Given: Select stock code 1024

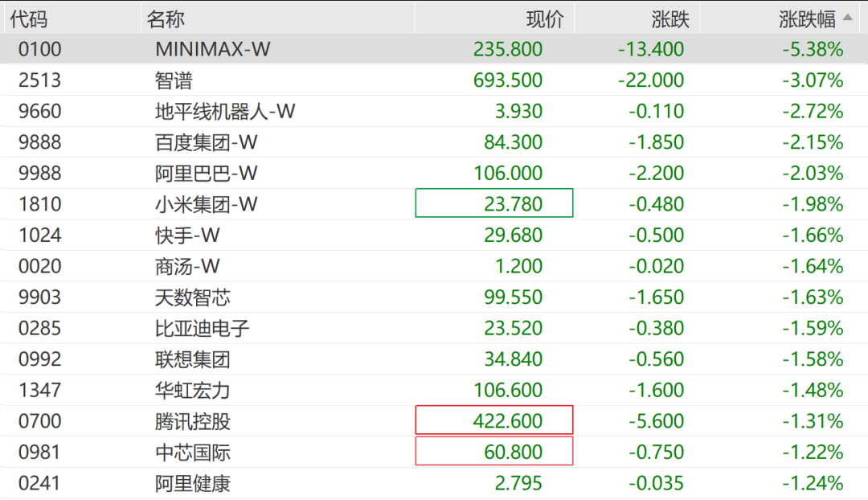Looking at the screenshot, I should (x=40, y=236).
